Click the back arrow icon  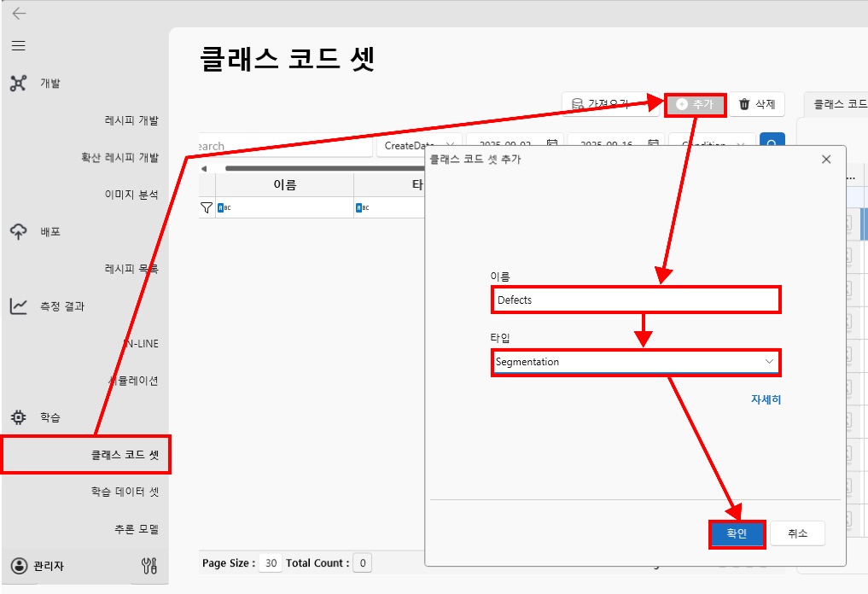click(19, 14)
